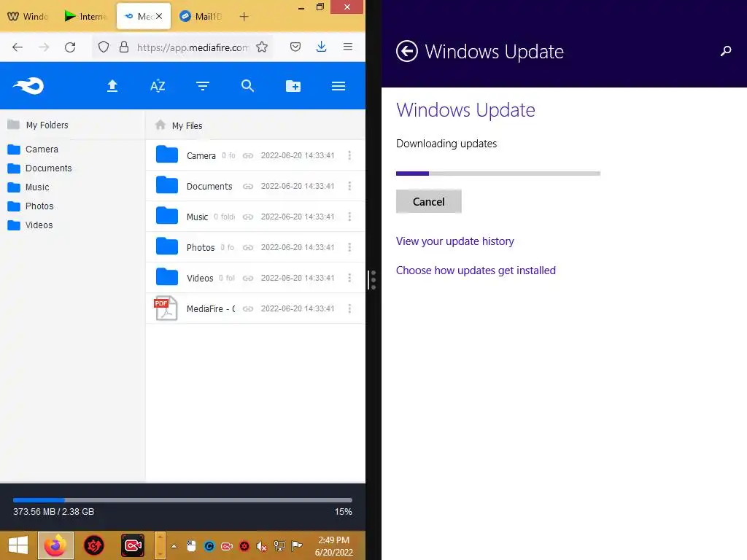This screenshot has width=747, height=560.
Task: Open the Camera folder row
Action: click(255, 155)
